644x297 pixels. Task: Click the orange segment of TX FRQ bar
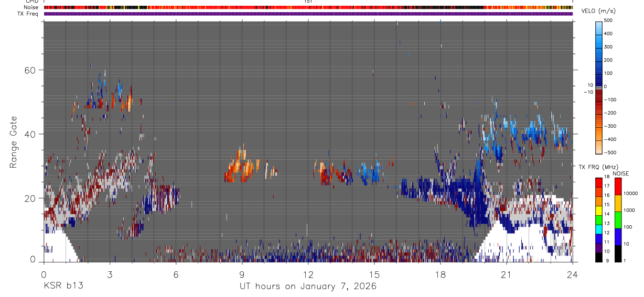pyautogui.click(x=599, y=201)
